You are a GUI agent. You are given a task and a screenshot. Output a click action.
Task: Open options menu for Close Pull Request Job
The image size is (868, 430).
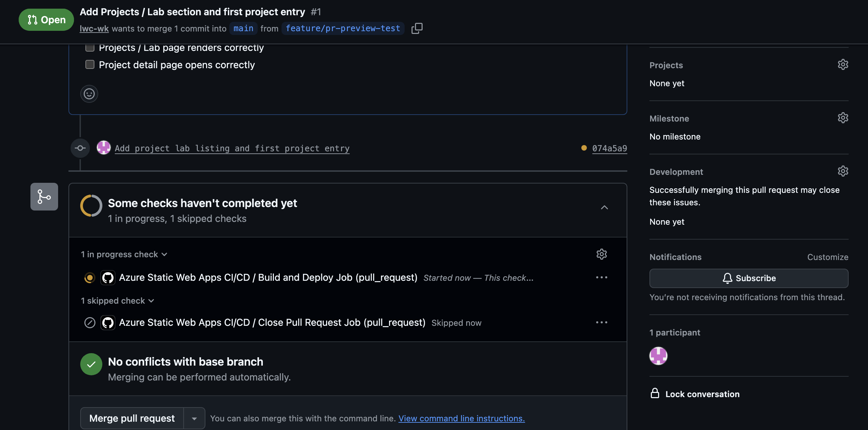click(602, 322)
